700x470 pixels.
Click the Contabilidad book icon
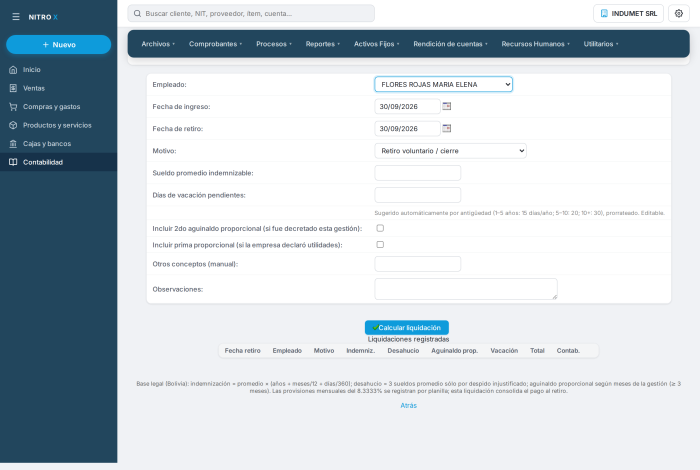click(13, 162)
